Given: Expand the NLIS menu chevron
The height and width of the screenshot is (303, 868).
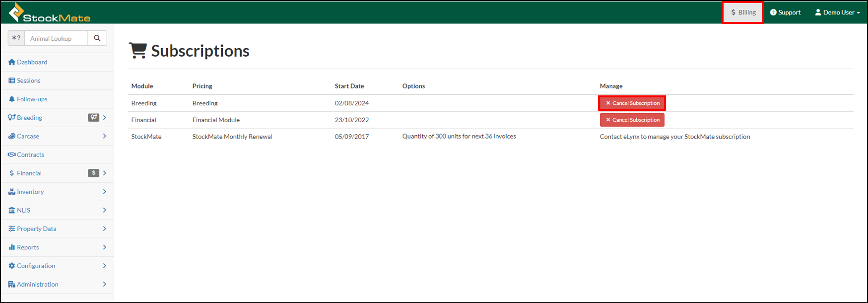Looking at the screenshot, I should 105,210.
